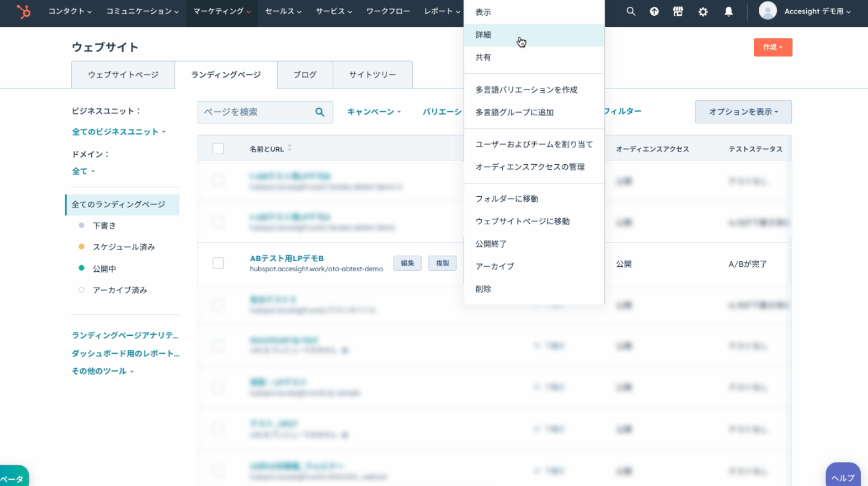Open ワークフロー in the navigation bar
Screen dimensions: 868x486
388,11
